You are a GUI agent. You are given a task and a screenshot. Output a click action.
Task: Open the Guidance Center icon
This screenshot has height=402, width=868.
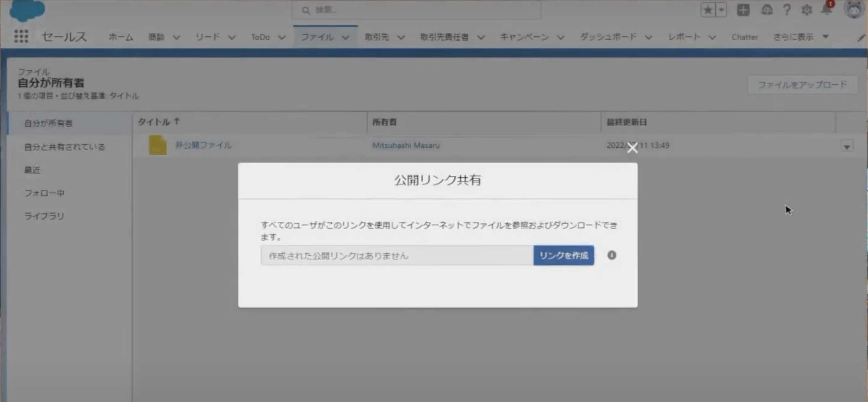click(767, 10)
